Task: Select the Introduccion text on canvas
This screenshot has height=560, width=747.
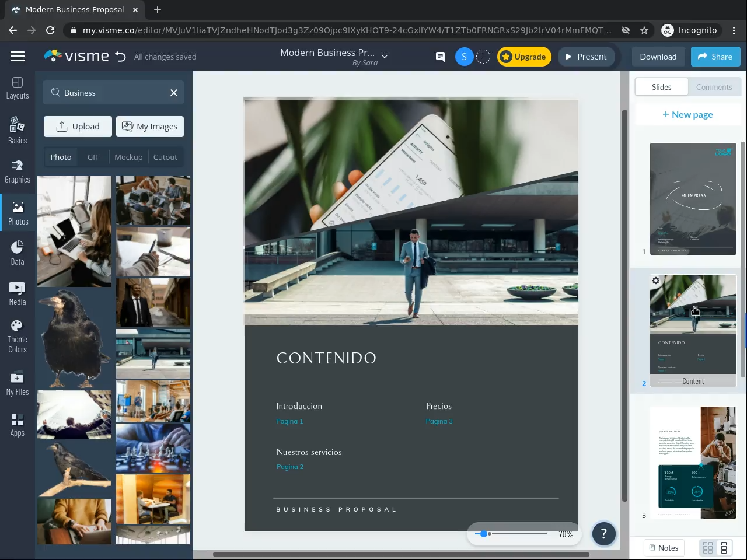Action: [x=299, y=406]
